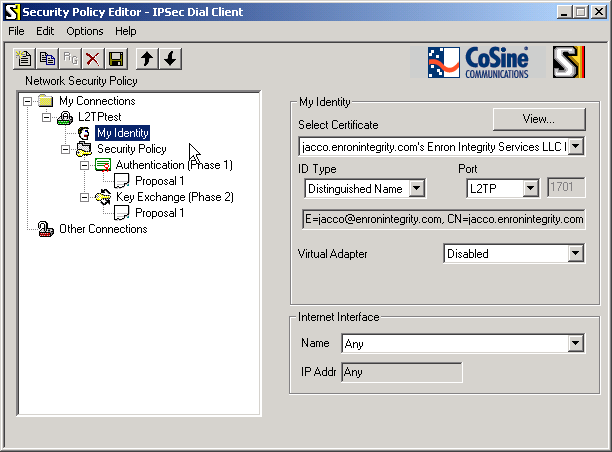This screenshot has width=612, height=452.
Task: Collapse the Security Policy node
Action: [x=66, y=149]
